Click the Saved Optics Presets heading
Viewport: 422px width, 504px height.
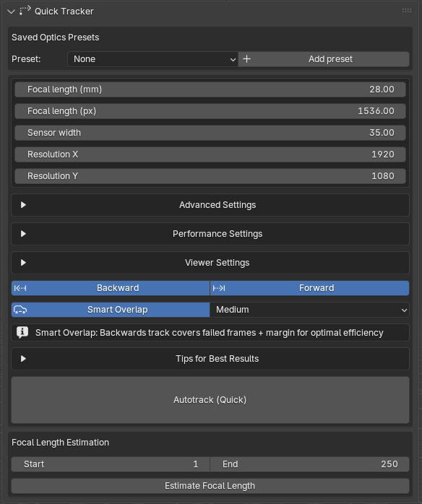click(56, 38)
